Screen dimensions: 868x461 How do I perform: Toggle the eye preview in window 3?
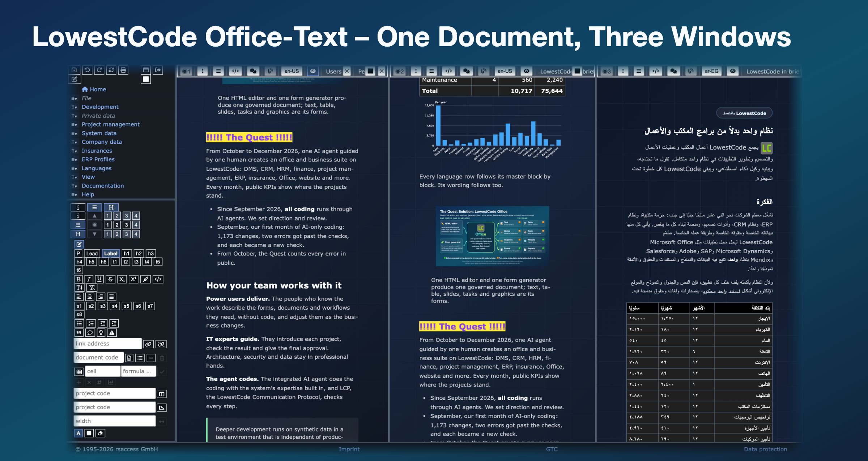pos(733,71)
